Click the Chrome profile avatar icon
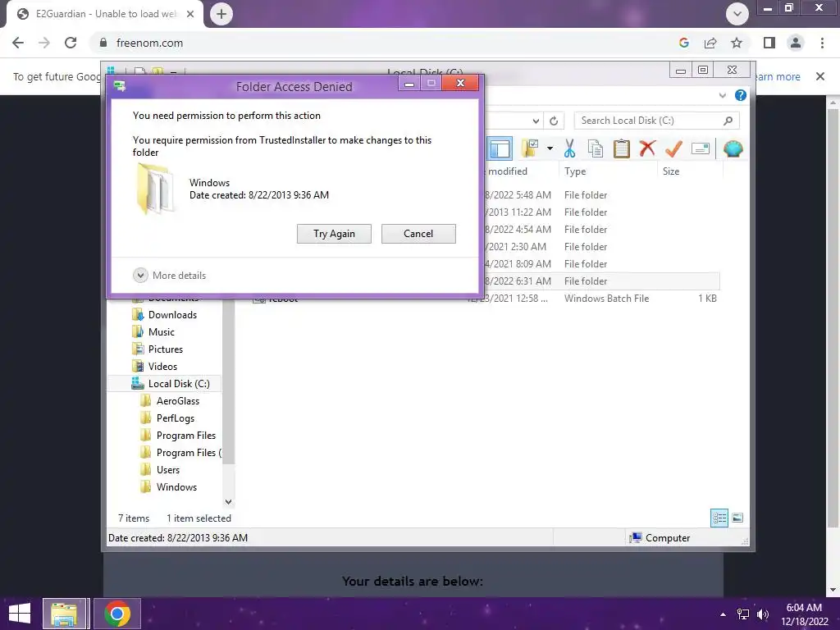Screen dimensions: 840x630 click(x=796, y=43)
